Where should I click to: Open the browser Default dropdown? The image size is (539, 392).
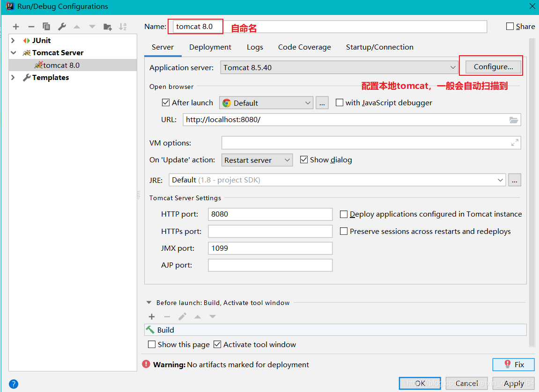266,103
